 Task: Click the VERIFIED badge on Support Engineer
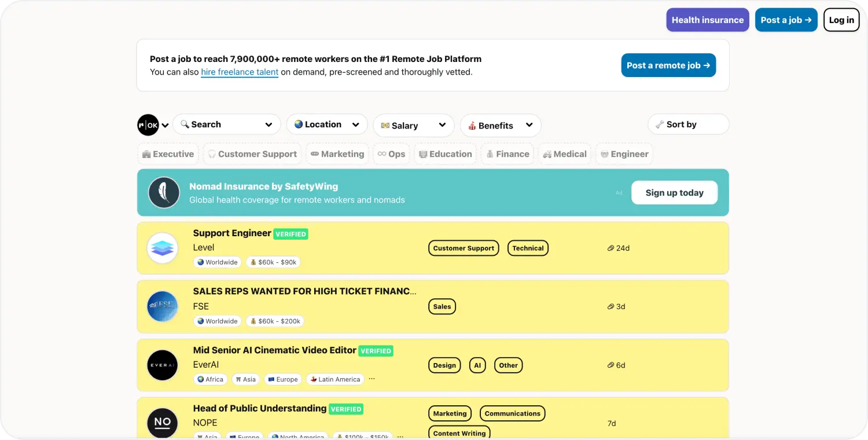(x=290, y=234)
